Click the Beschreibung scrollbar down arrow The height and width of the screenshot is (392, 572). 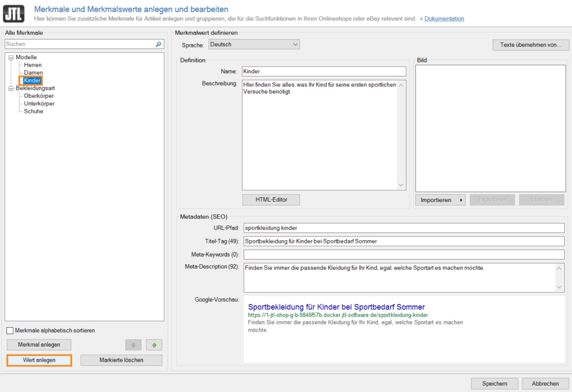click(x=401, y=185)
